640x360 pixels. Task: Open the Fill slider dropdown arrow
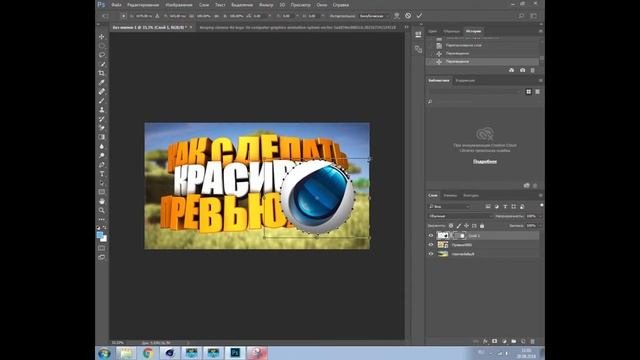click(x=541, y=226)
